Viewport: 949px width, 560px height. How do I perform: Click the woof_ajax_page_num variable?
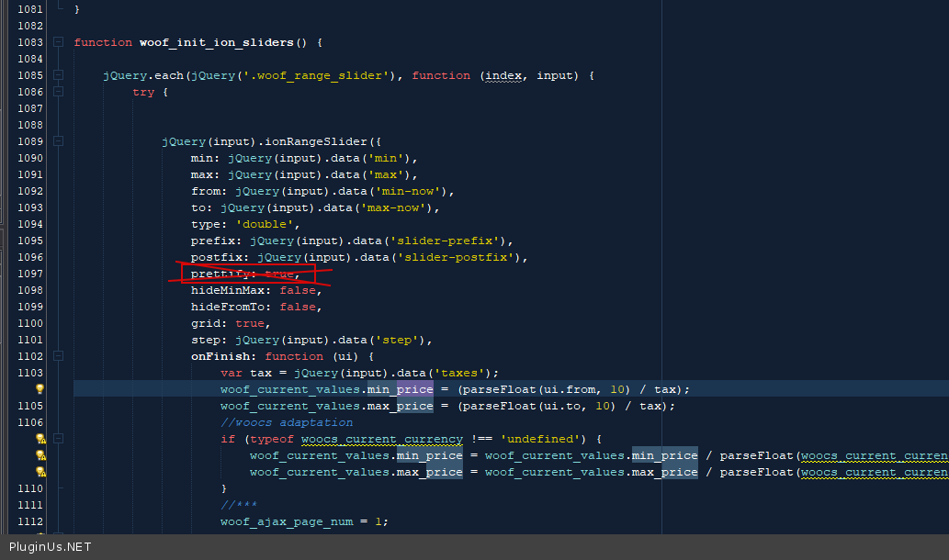click(286, 521)
